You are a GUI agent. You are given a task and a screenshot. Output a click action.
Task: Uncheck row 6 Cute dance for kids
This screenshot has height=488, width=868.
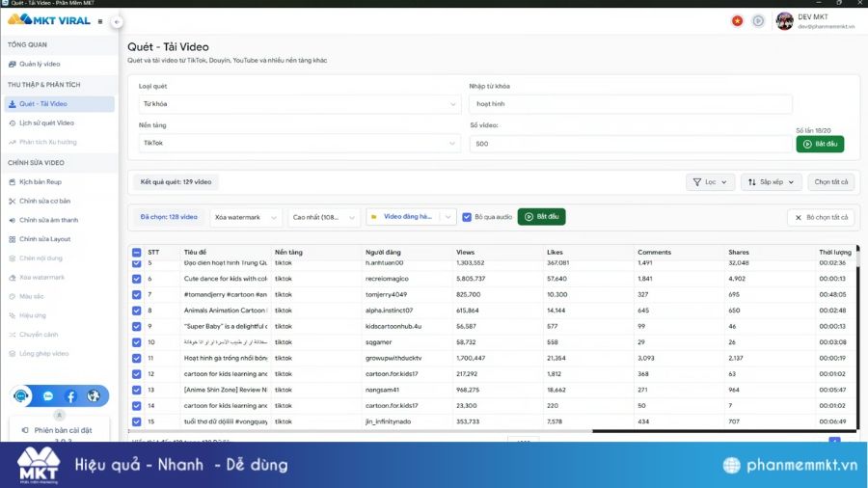click(136, 279)
